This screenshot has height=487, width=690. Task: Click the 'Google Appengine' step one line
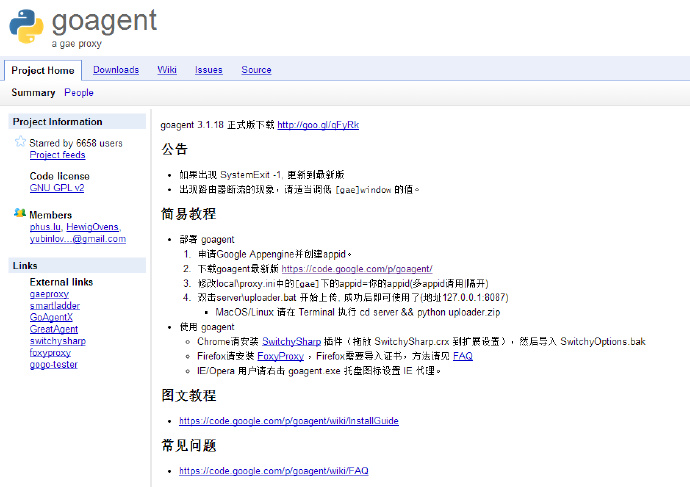coord(275,254)
